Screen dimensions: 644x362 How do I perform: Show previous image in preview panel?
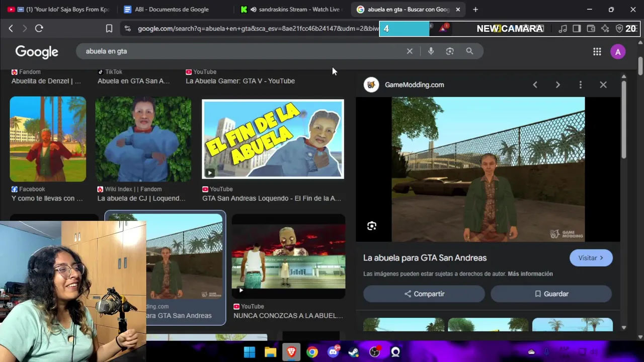535,85
